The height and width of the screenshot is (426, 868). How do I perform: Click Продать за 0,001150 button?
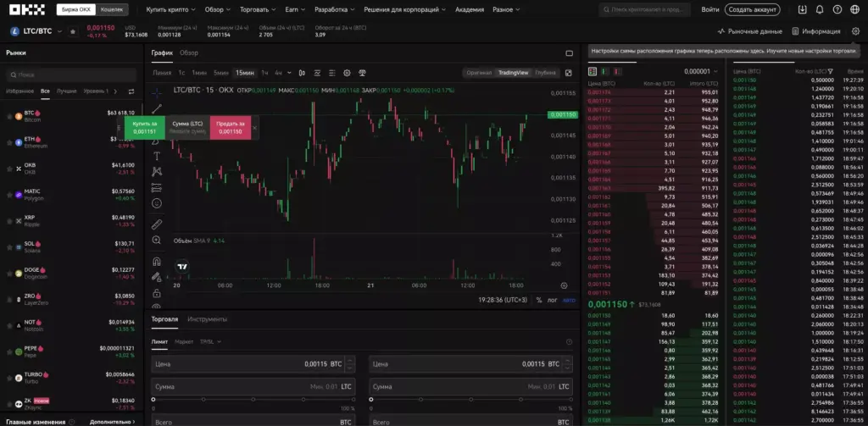[231, 128]
